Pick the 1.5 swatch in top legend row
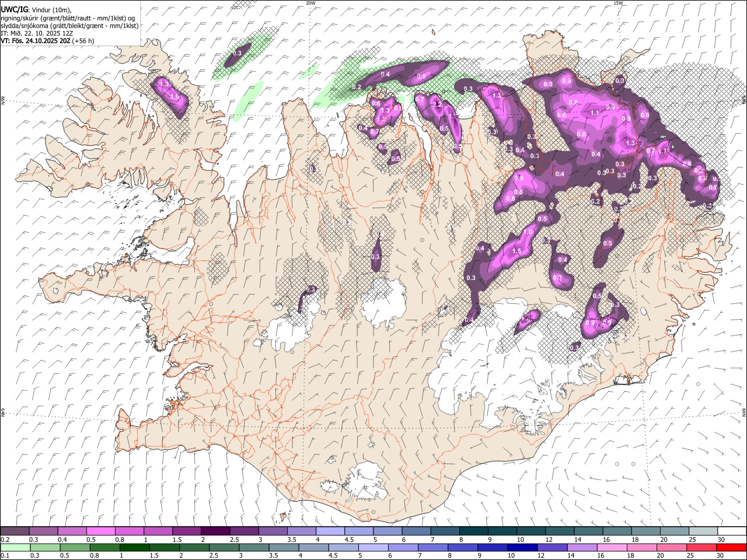747x560 pixels. 187,531
